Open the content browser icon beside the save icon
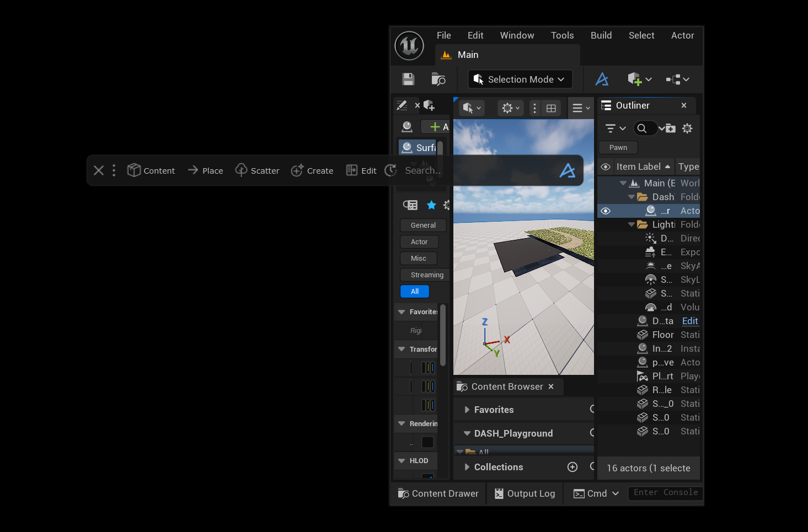Image resolution: width=808 pixels, height=532 pixels. [x=438, y=79]
